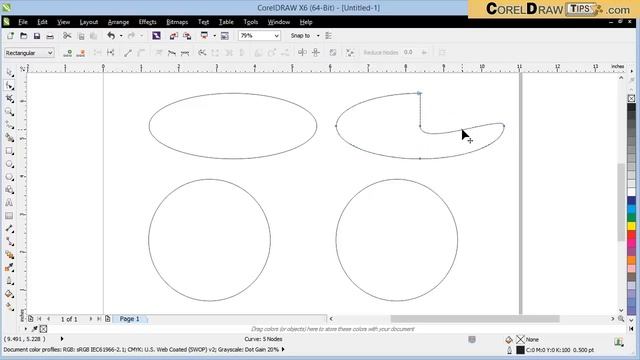Click Reflect Nodes Vertically icon

tap(316, 52)
